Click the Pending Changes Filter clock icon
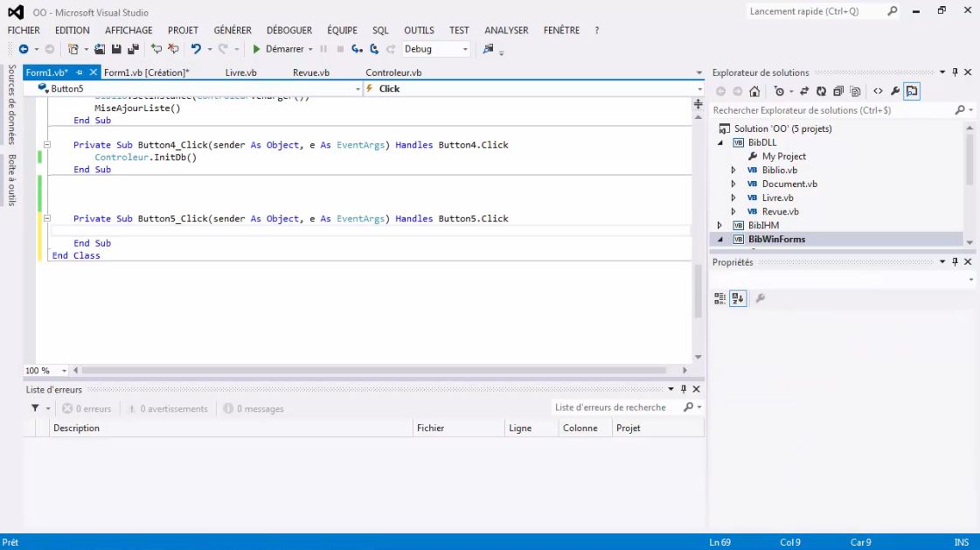 coord(779,91)
